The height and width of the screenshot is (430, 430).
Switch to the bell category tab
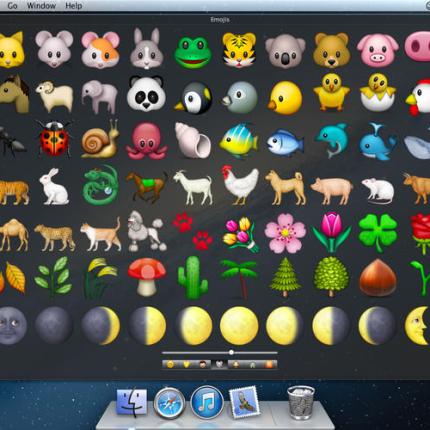pyautogui.click(x=236, y=365)
